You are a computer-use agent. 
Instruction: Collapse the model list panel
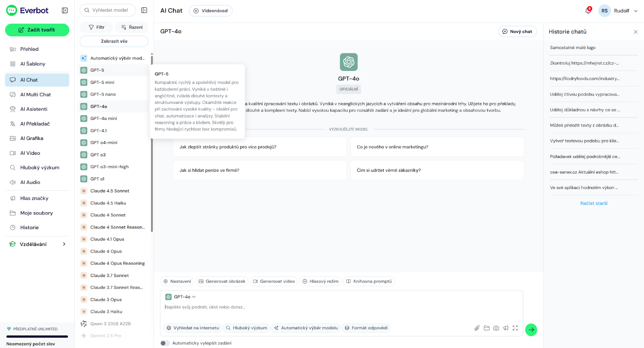(x=144, y=10)
